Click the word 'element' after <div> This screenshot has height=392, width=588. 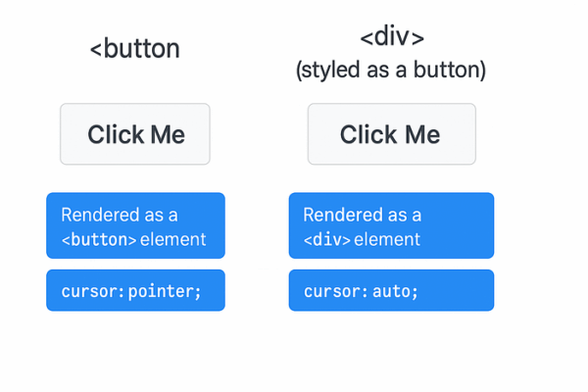387,239
